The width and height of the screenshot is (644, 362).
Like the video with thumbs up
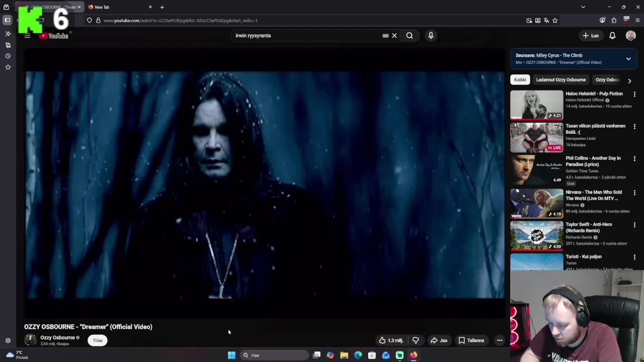[x=391, y=340]
